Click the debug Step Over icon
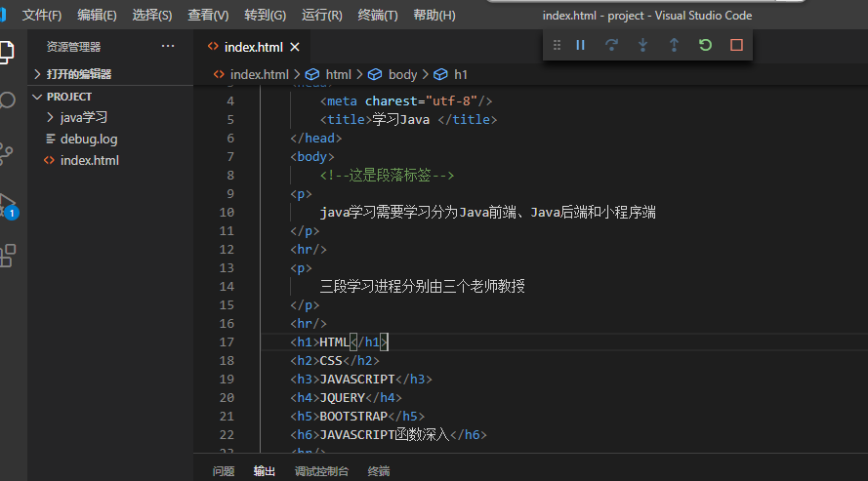 pos(611,45)
